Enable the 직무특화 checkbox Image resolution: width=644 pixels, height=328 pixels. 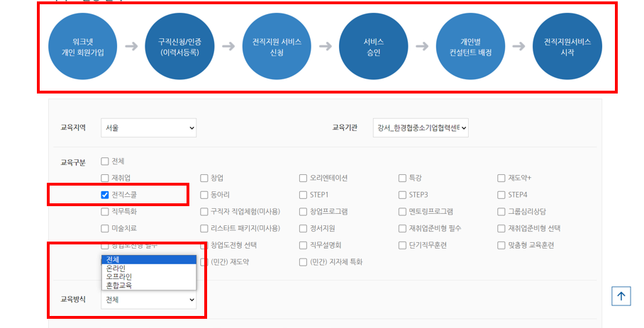(105, 212)
